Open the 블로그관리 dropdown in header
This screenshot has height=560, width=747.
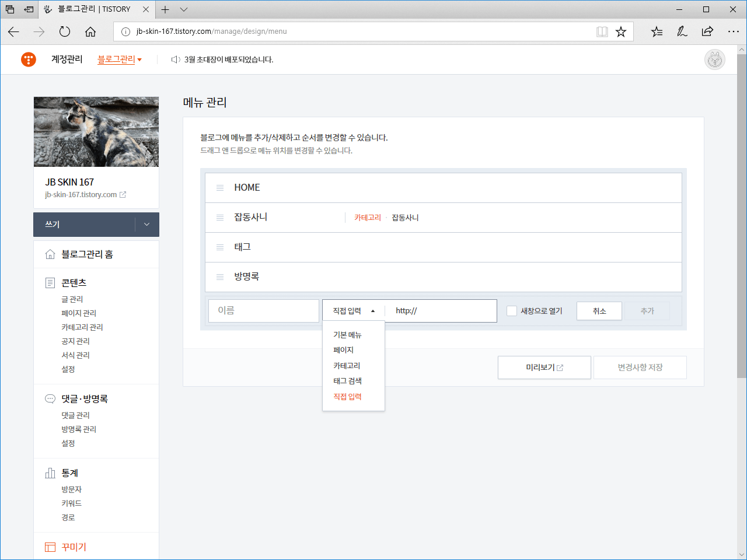click(x=120, y=60)
